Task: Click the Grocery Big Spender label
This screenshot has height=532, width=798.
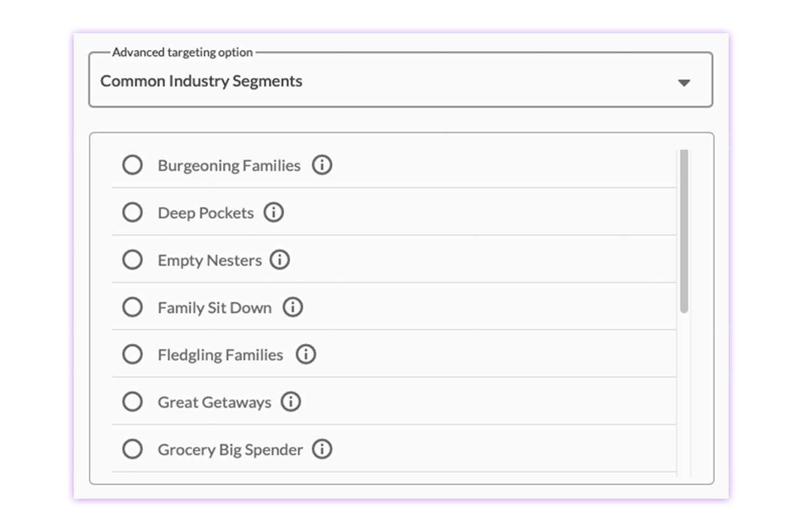Action: pyautogui.click(x=230, y=449)
